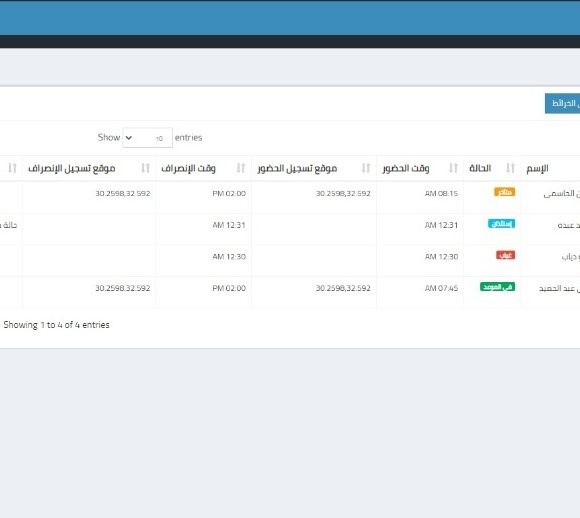Click the green في الموعد status badge
The width and height of the screenshot is (580, 518).
pyautogui.click(x=497, y=287)
